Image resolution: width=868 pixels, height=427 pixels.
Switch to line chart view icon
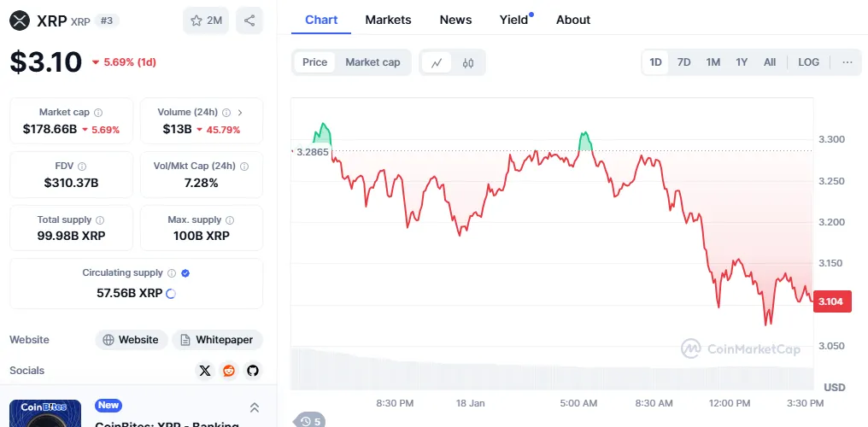tap(437, 62)
